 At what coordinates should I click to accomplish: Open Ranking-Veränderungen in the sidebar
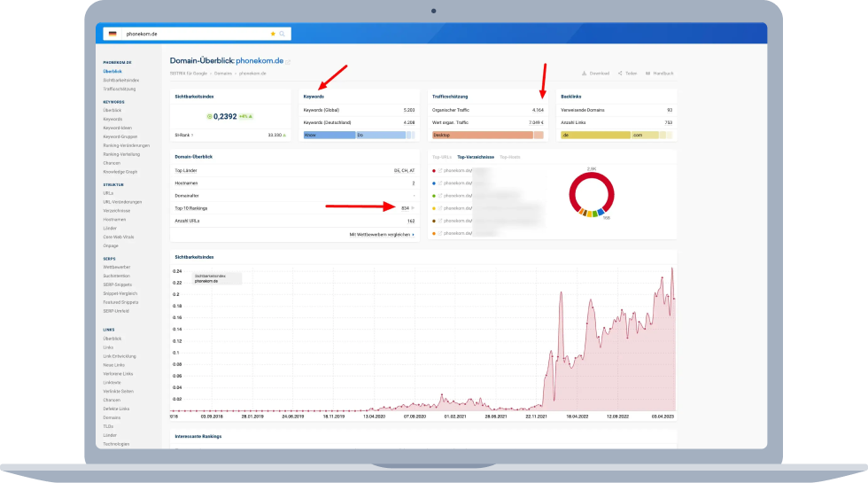coord(126,145)
